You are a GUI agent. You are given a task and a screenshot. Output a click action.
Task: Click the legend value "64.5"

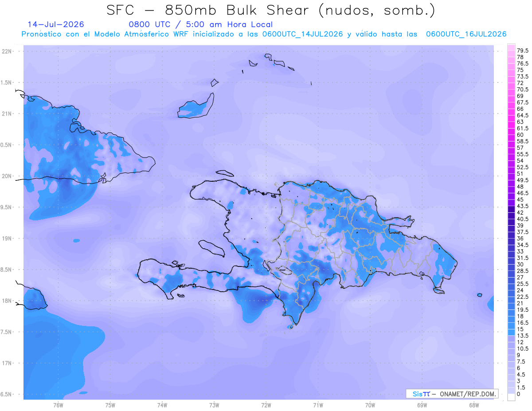(x=523, y=115)
